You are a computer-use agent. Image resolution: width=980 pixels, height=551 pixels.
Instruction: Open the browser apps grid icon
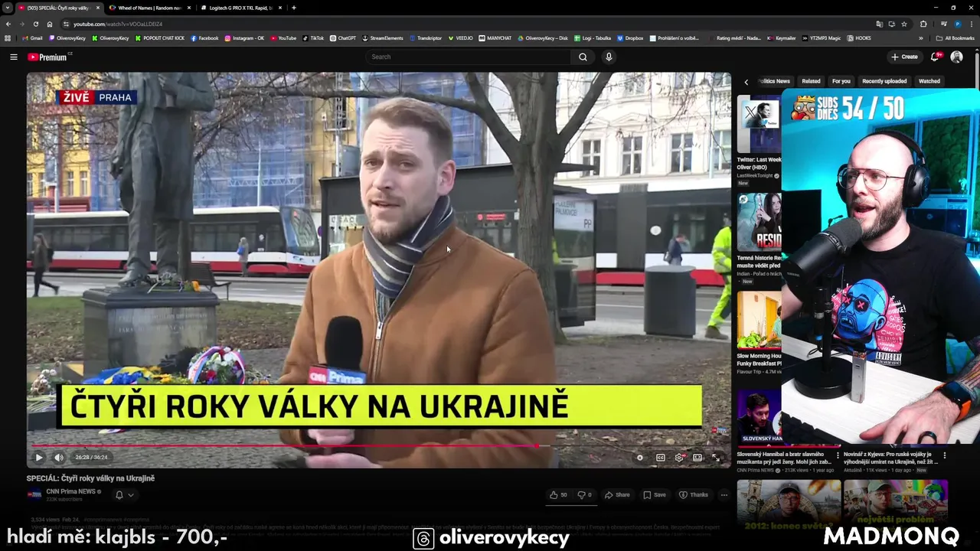[x=8, y=37]
